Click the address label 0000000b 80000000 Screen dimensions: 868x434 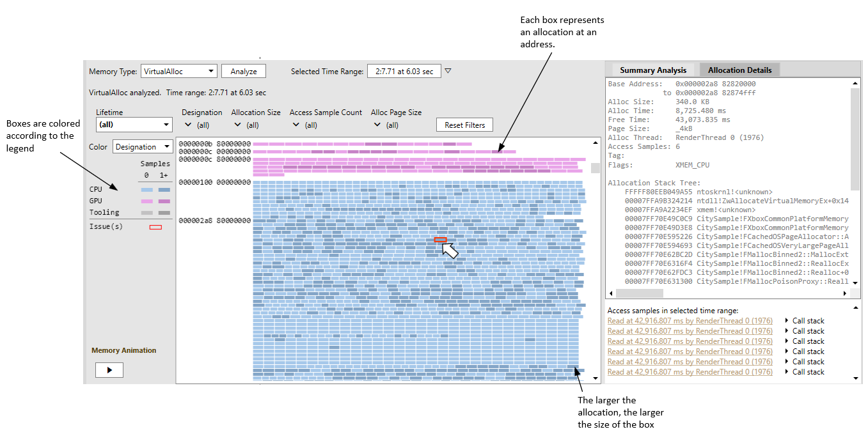(x=215, y=144)
